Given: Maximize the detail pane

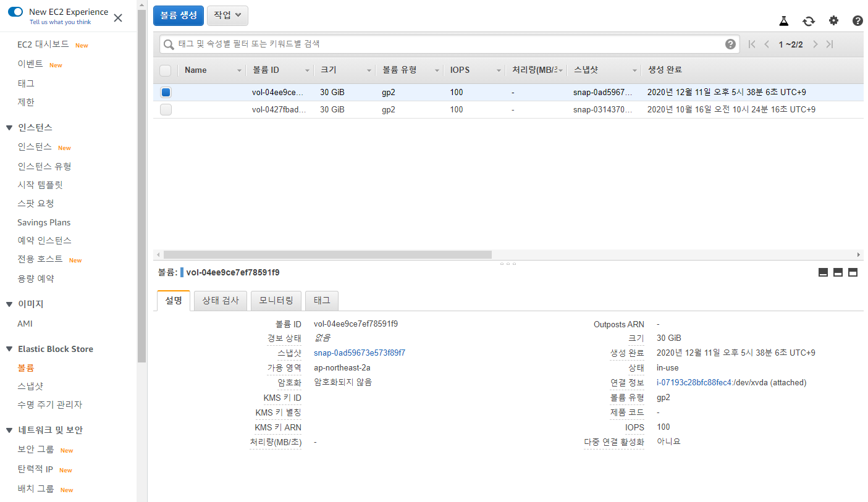Looking at the screenshot, I should coord(853,272).
